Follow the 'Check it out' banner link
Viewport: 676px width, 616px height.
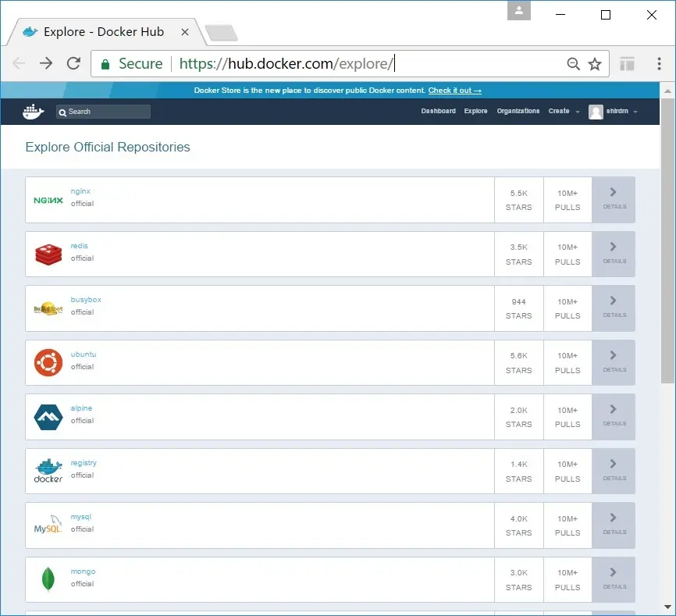tap(455, 91)
